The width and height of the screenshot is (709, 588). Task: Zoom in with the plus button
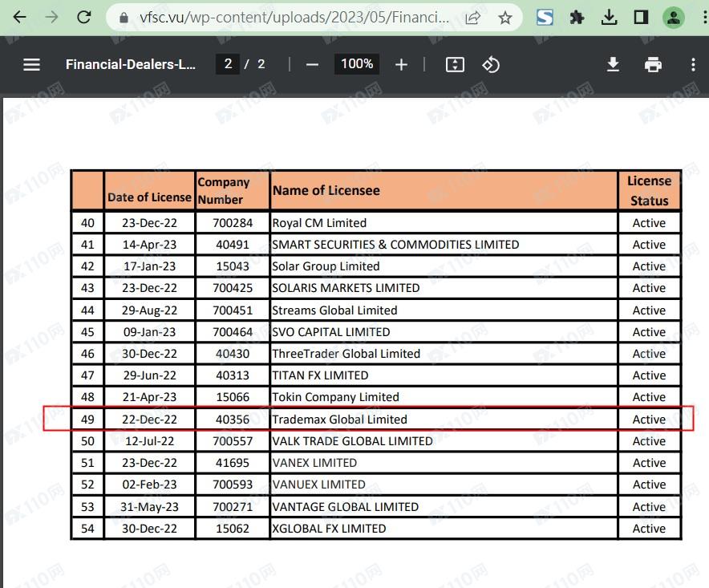401,64
